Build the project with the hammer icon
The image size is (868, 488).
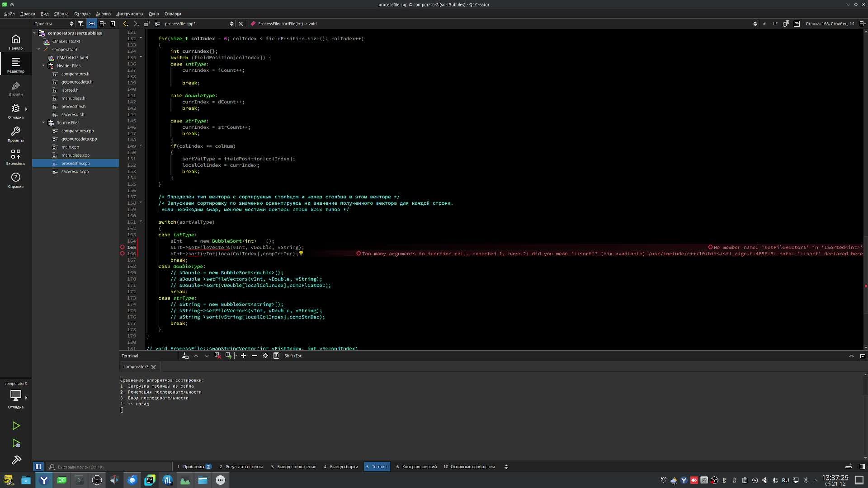click(16, 460)
